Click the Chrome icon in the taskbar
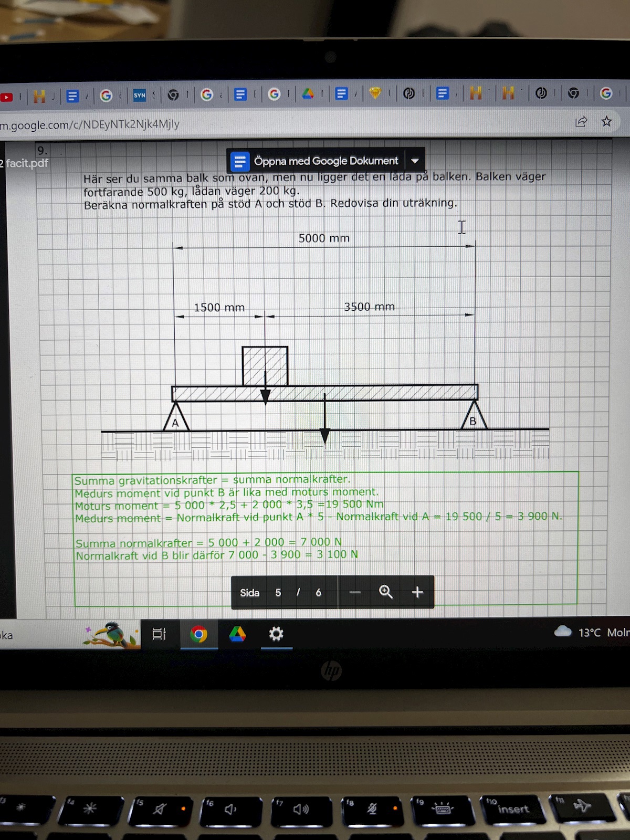The height and width of the screenshot is (840, 630). tap(198, 634)
